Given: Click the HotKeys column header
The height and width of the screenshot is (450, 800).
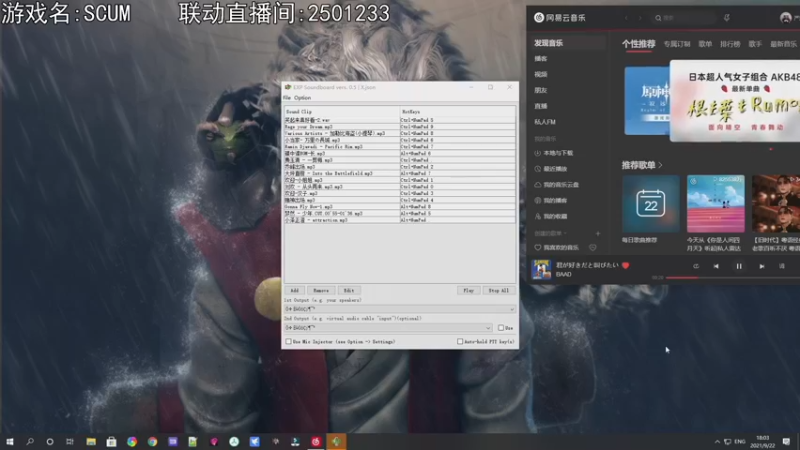Looking at the screenshot, I should 458,111.
